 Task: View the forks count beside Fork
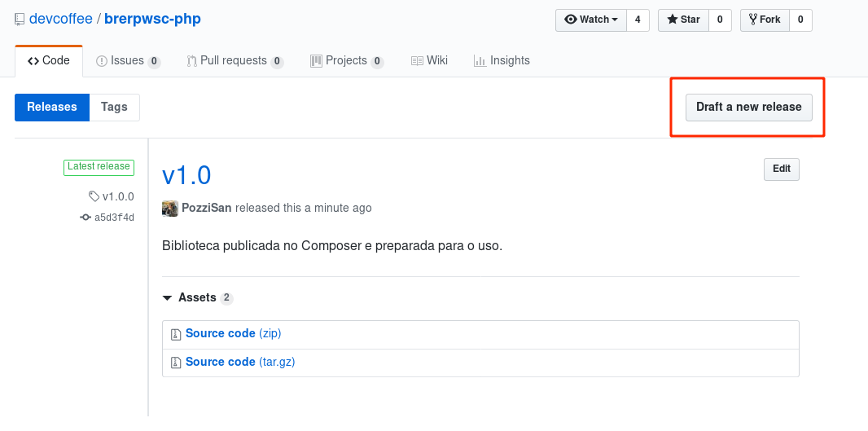(x=800, y=20)
